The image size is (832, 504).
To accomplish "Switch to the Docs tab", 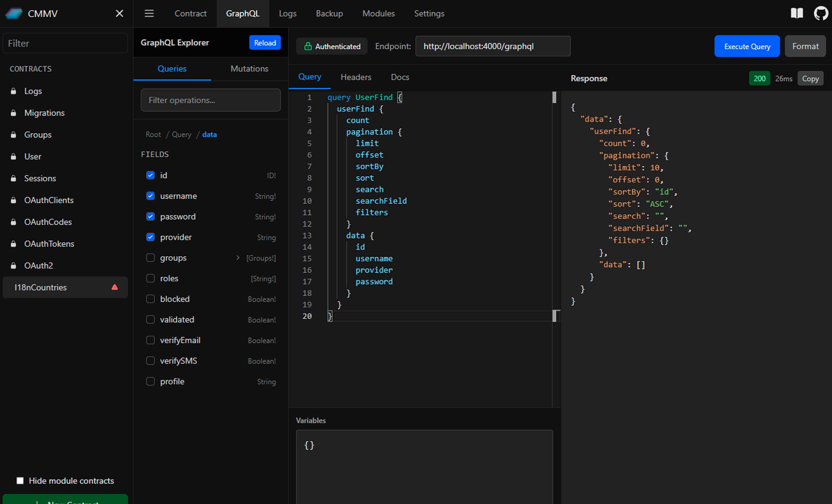I will tap(400, 77).
